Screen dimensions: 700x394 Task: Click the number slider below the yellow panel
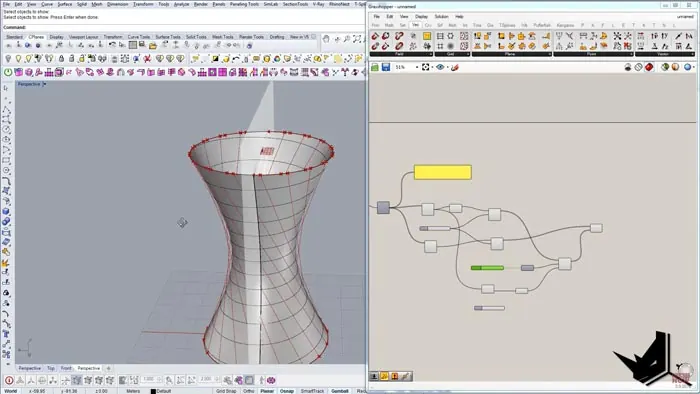click(x=435, y=228)
